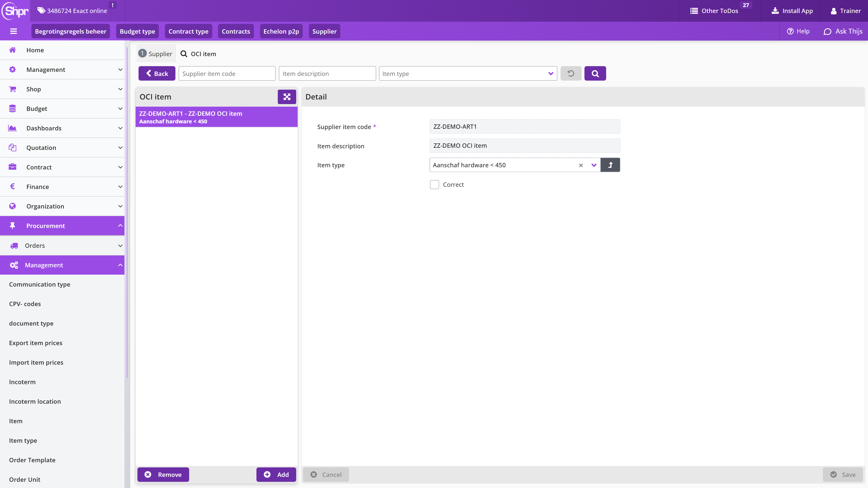Open the Echelon p2p shortcut tab
The width and height of the screenshot is (868, 488).
click(x=281, y=31)
